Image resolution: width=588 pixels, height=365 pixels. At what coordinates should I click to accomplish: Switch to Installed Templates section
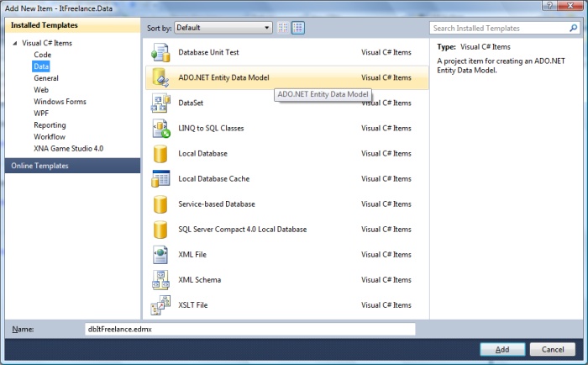[x=73, y=25]
